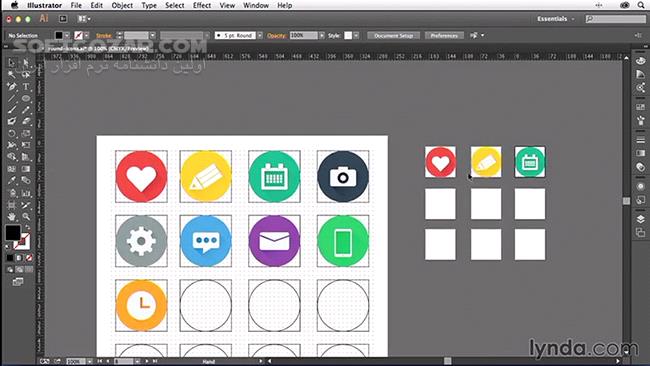Select the Direct Selection tool
The width and height of the screenshot is (650, 366).
click(26, 63)
